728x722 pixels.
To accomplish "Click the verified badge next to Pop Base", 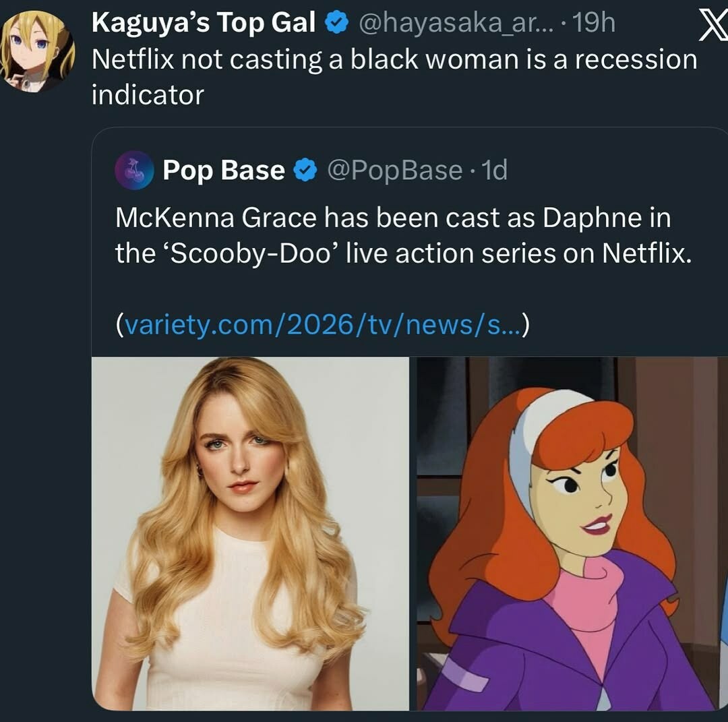I will point(306,171).
